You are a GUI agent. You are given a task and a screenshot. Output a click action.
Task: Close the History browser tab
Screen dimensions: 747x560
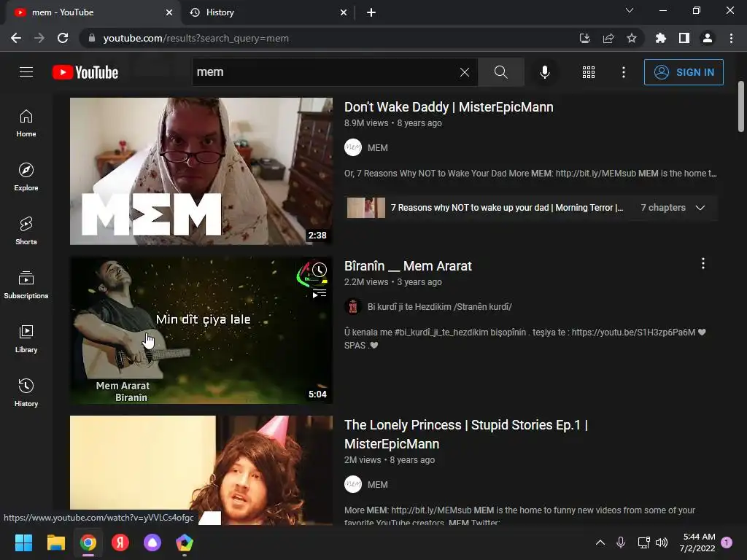(x=344, y=12)
